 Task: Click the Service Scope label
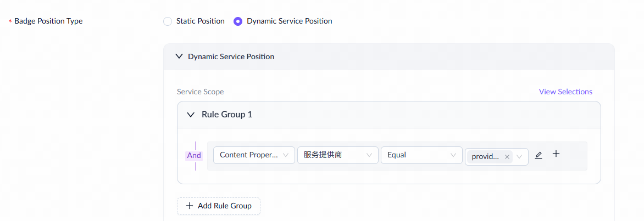200,92
